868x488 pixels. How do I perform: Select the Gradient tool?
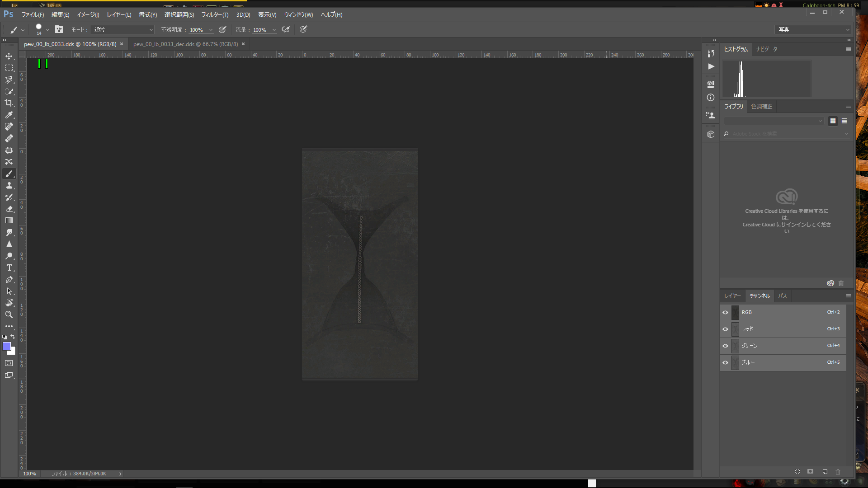coord(9,221)
